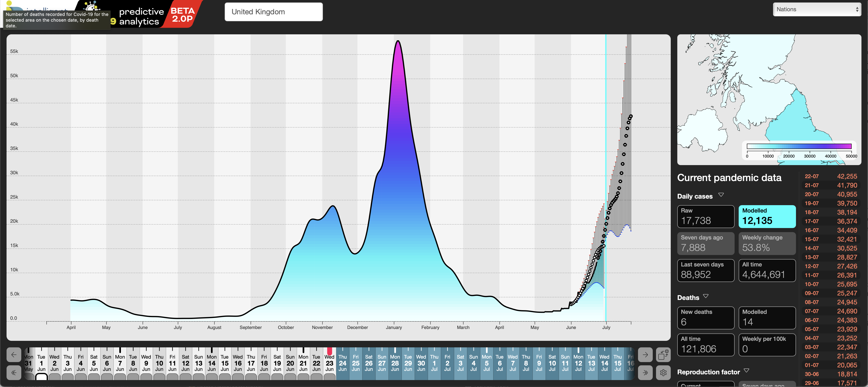Click the single right arrow step-forward button
Screen dimensions: 868x387
point(645,355)
